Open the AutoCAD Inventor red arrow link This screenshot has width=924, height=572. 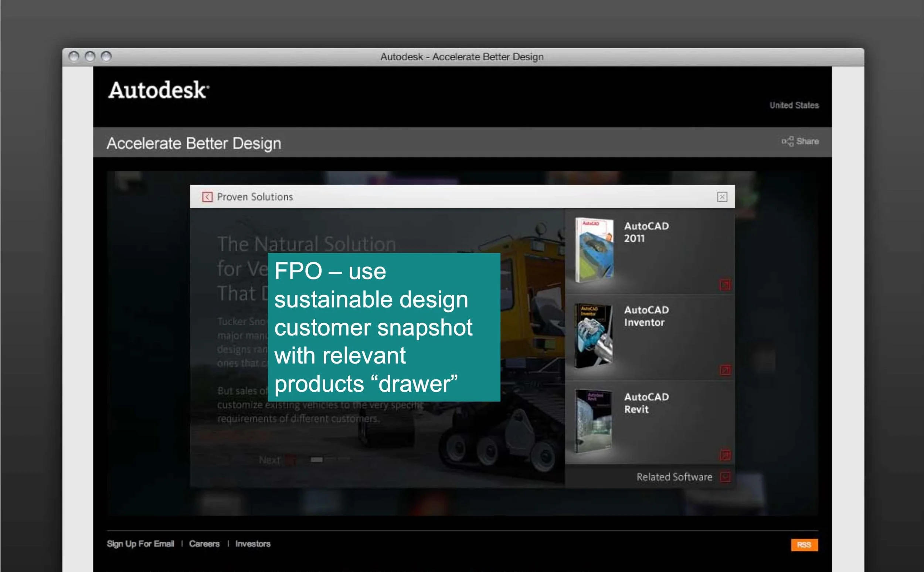pyautogui.click(x=725, y=370)
